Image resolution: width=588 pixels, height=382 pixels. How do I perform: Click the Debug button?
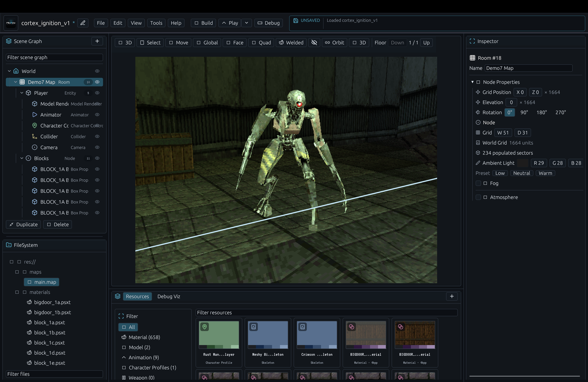point(269,23)
